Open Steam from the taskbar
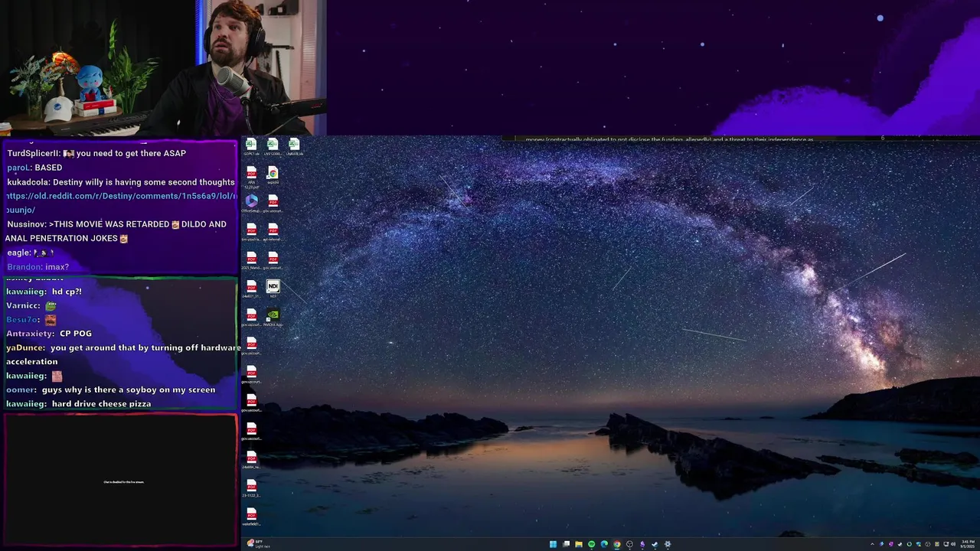Image resolution: width=980 pixels, height=551 pixels. pos(655,544)
